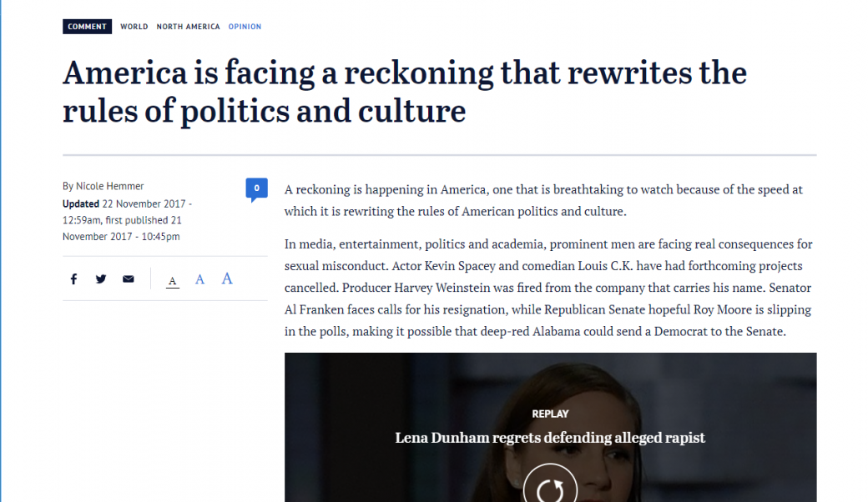Navigate to the OPINION section
Image resolution: width=868 pixels, height=502 pixels.
tap(245, 27)
